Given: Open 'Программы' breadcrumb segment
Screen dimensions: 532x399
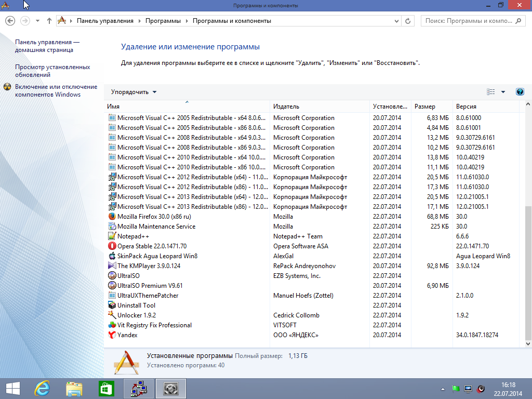Looking at the screenshot, I should (163, 21).
